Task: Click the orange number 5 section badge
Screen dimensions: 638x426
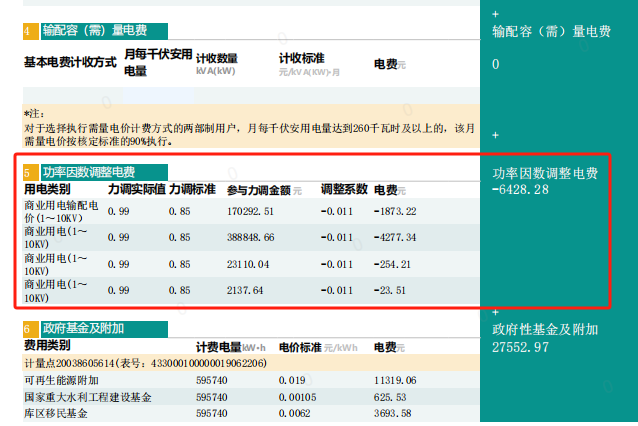Action: point(28,173)
